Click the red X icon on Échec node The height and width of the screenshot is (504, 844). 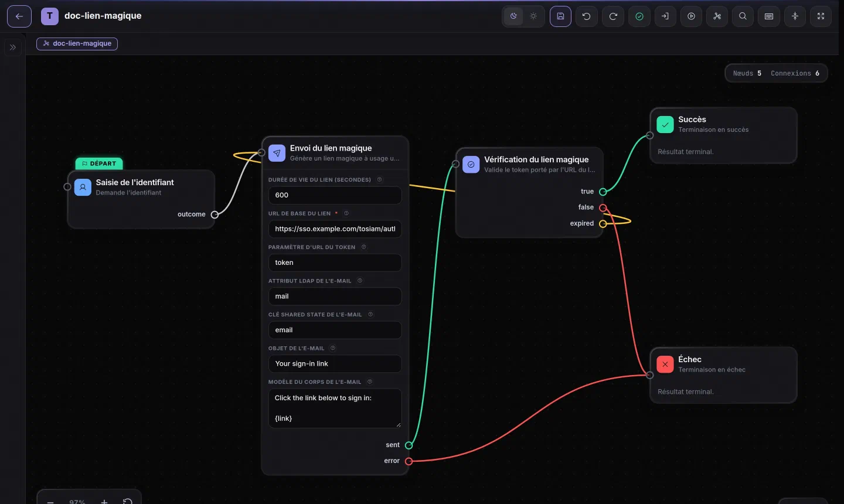[x=665, y=365]
